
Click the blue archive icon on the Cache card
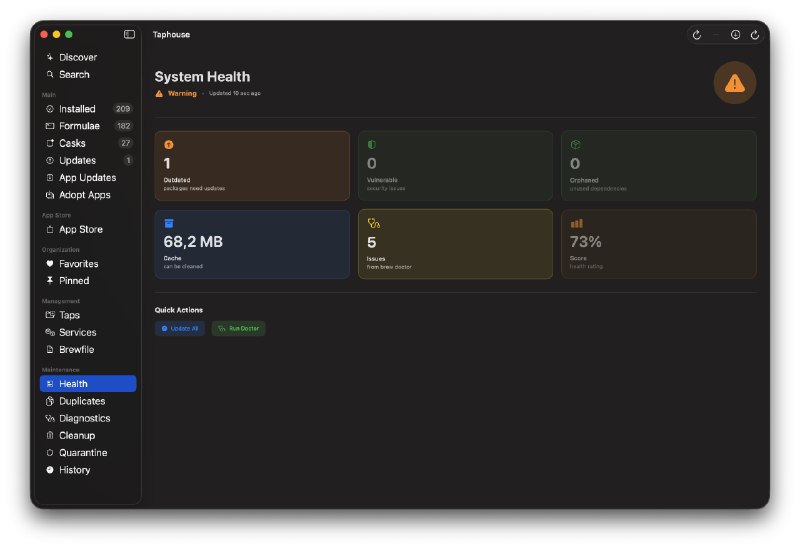(x=169, y=224)
